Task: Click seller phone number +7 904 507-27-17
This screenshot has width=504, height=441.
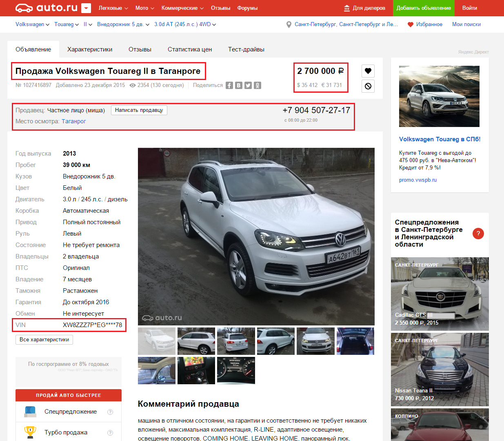Action: (316, 110)
